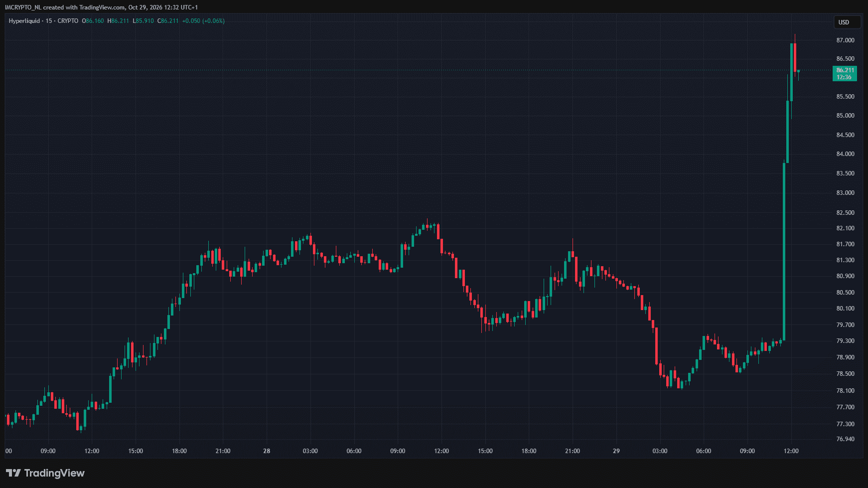
Task: Select the 28 date marker on time axis
Action: click(267, 451)
